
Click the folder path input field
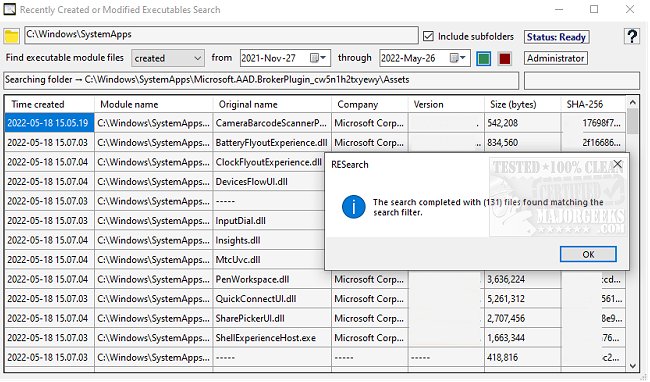point(221,35)
